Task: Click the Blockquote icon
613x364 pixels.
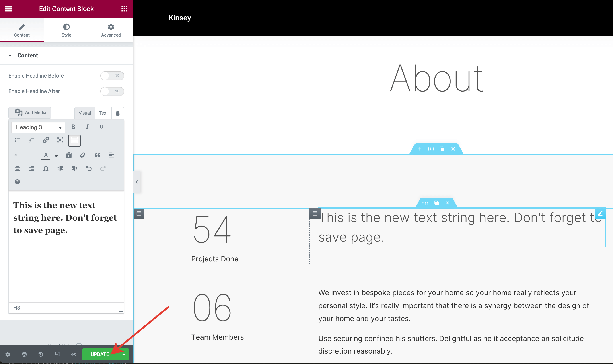Action: (x=97, y=155)
